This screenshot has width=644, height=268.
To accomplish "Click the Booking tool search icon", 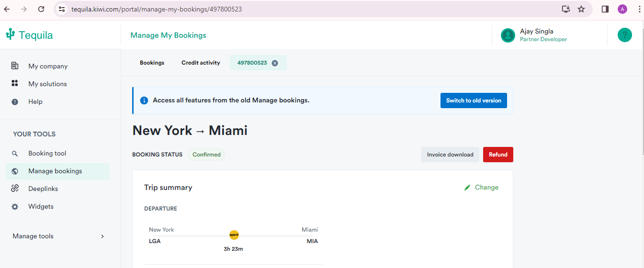I will point(15,154).
